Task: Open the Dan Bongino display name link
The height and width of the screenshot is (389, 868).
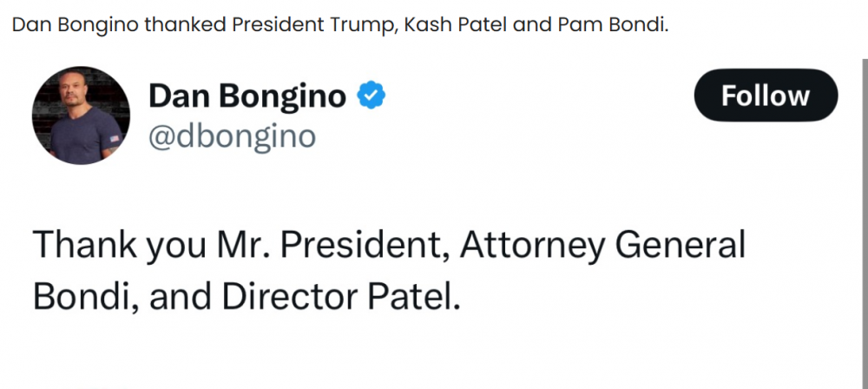Action: [x=247, y=96]
